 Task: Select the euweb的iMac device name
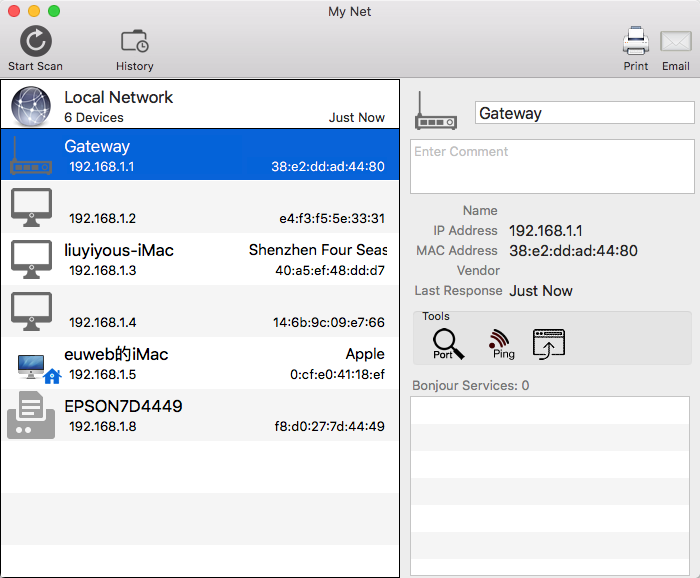pos(116,354)
